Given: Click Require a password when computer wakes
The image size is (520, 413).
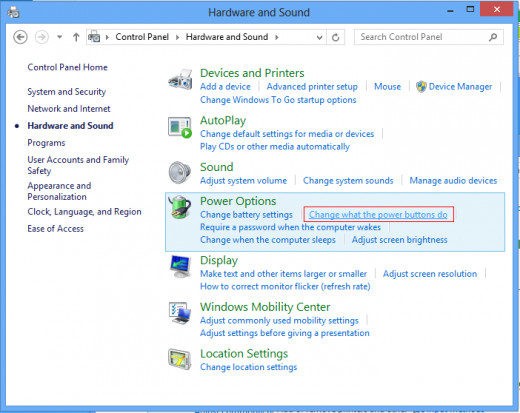Looking at the screenshot, I should [290, 227].
